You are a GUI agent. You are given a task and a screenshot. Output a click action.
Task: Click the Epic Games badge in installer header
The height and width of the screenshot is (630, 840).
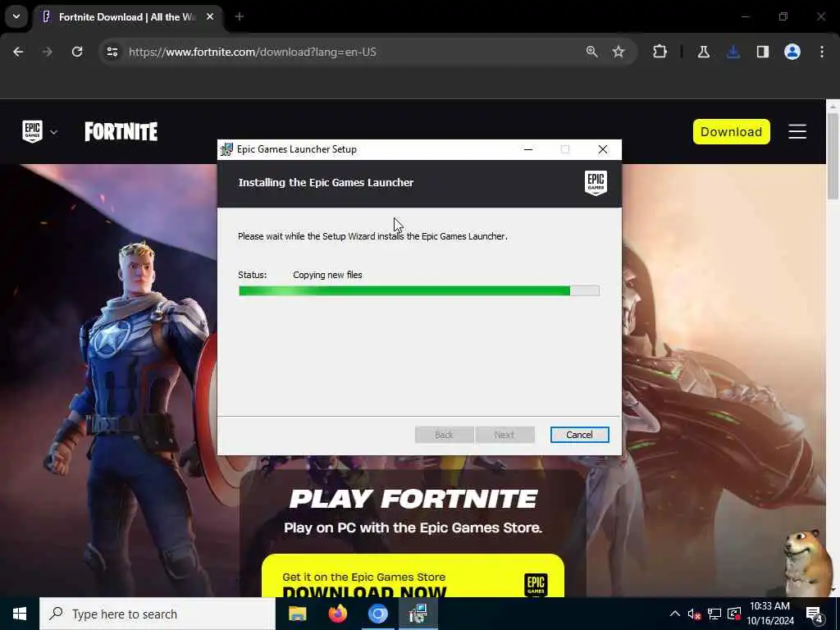pyautogui.click(x=596, y=183)
